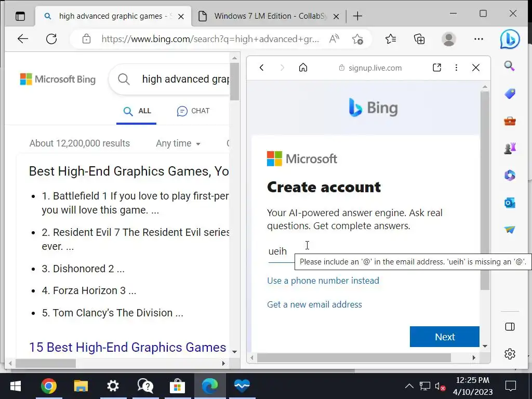Screen dimensions: 532x399
Task: Show hidden system tray icons
Action: [409, 386]
